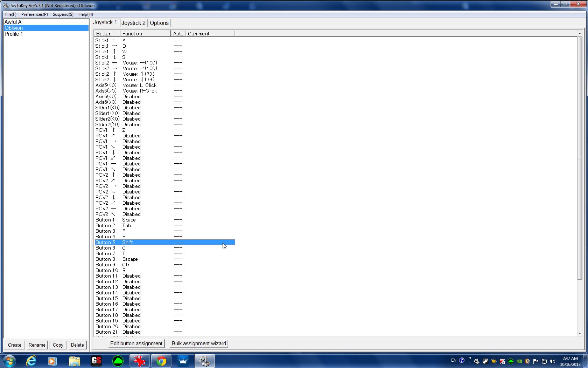Click the scrollbar down arrow in list
This screenshot has width=588, height=368.
580,333
